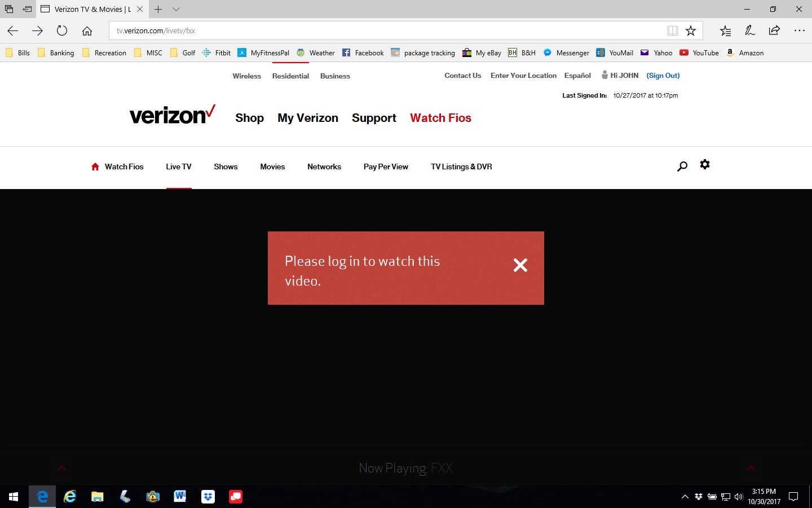The width and height of the screenshot is (812, 508).
Task: Open the package tracking bookmark
Action: coord(423,52)
